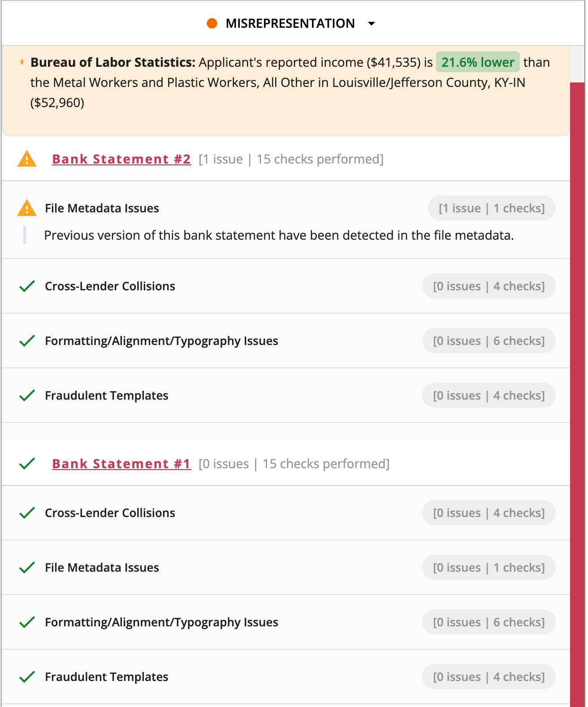Expand Statement #2 File Metadata Issues row

coord(102,208)
